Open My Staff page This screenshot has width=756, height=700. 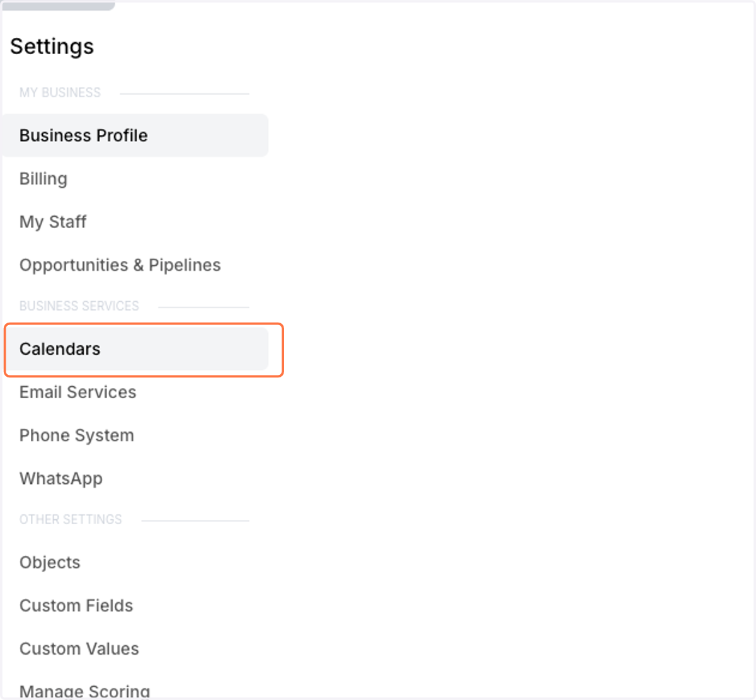tap(53, 222)
